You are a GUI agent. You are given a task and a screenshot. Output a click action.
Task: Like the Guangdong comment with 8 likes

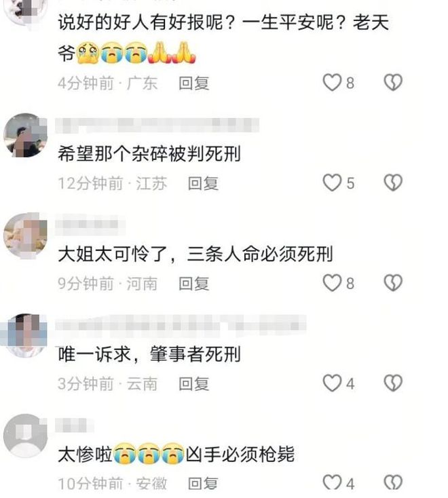(x=332, y=83)
